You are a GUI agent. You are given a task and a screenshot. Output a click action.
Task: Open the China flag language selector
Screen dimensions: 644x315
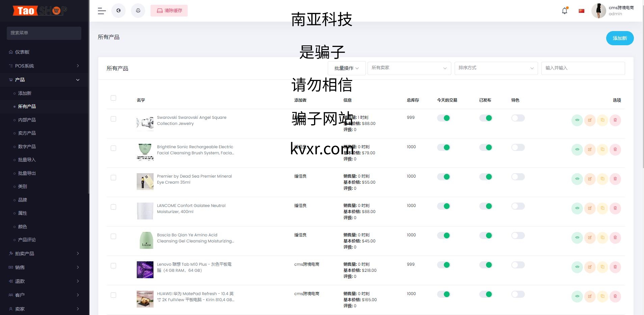point(581,11)
